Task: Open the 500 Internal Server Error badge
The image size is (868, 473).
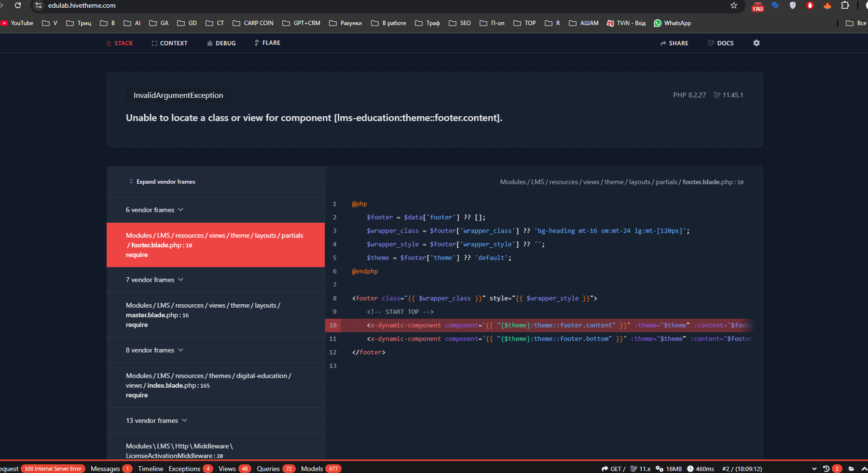Action: 53,469
